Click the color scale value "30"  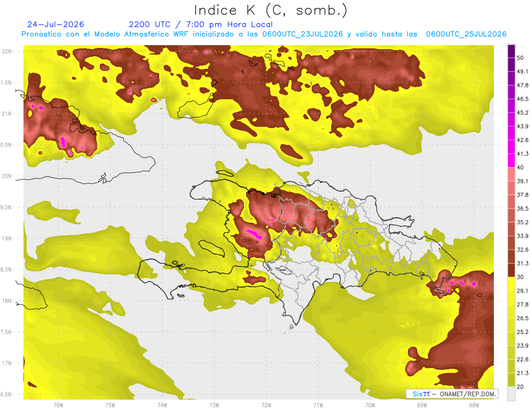coord(521,277)
